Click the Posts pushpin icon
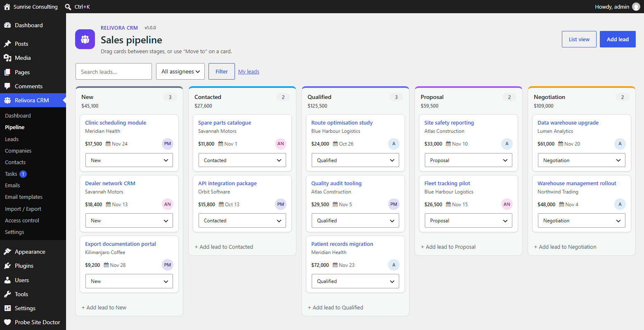644x330 pixels. pos(7,44)
